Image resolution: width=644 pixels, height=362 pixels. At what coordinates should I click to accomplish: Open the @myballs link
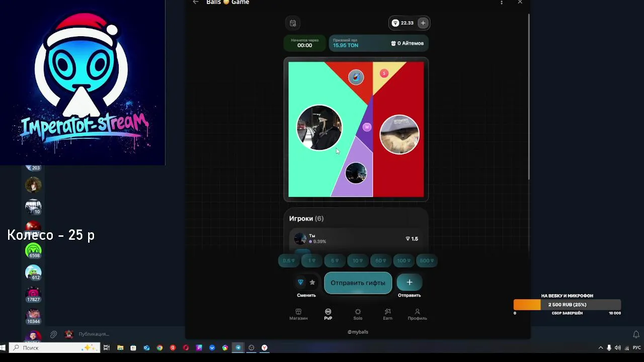(x=358, y=332)
